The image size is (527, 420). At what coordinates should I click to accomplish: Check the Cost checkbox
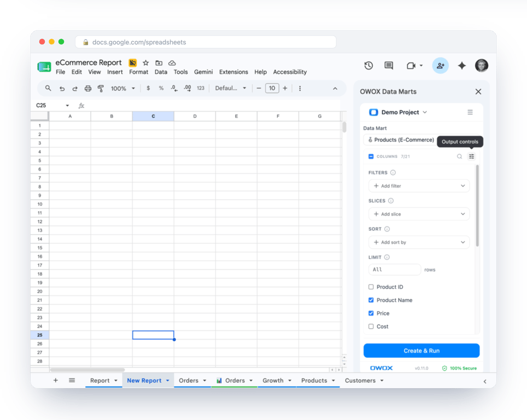point(371,326)
